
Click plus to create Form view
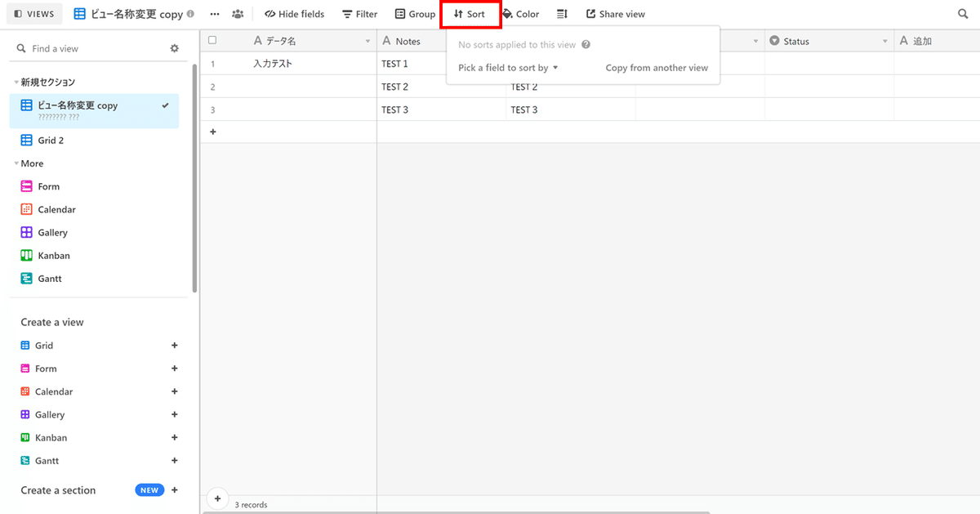[x=174, y=369]
